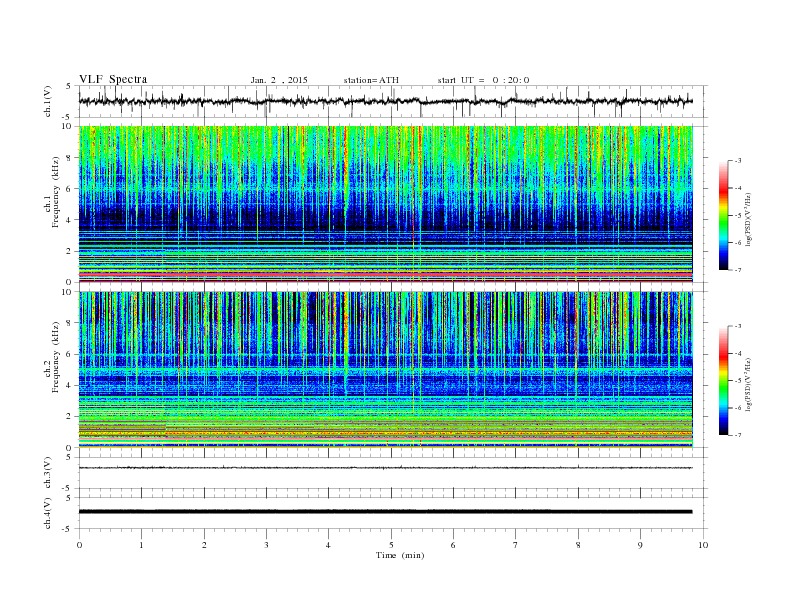
Task: Click the -3 tick on ch.1 color bar
Action: tap(737, 161)
